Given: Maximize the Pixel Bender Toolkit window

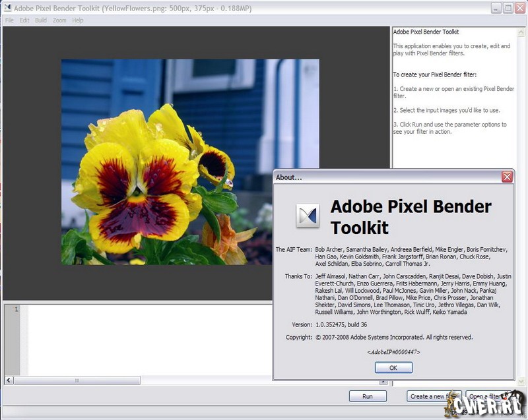Looking at the screenshot, I should [x=508, y=8].
